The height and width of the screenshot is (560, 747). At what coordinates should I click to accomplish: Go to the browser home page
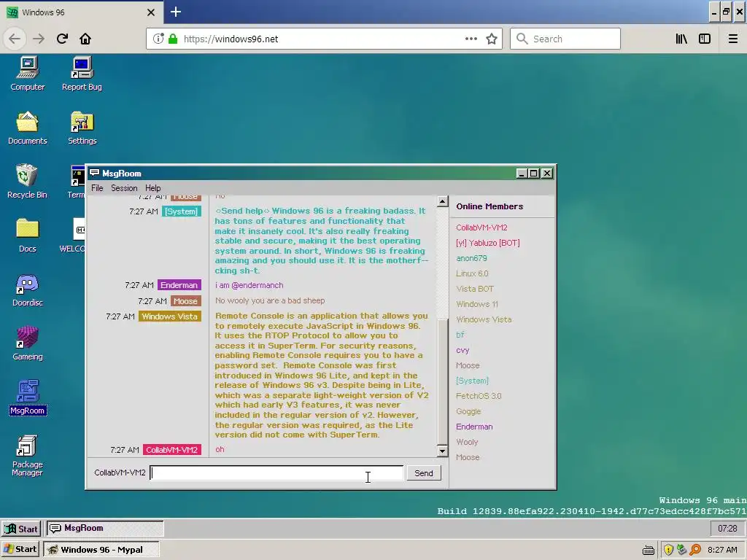85,39
